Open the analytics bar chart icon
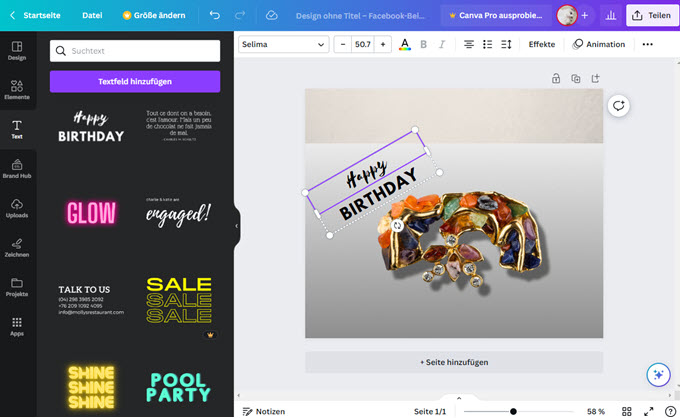The image size is (680, 418). pos(611,16)
